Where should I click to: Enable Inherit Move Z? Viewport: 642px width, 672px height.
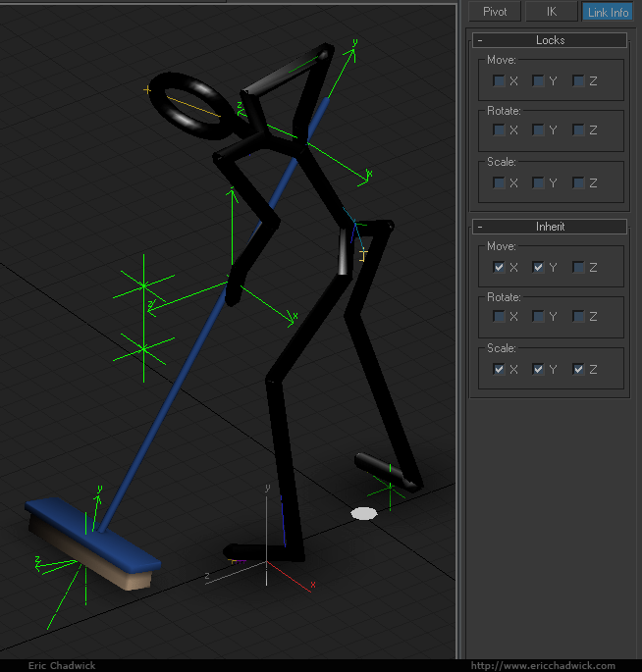pyautogui.click(x=578, y=268)
